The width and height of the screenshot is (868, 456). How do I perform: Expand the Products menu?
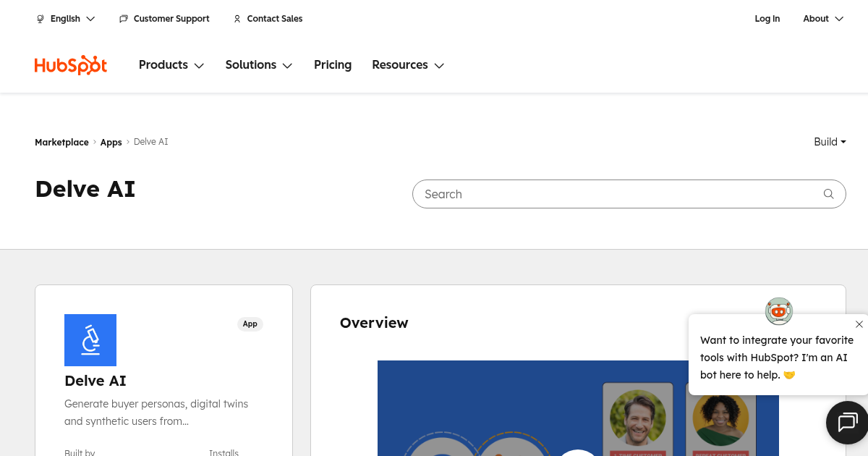pos(171,65)
